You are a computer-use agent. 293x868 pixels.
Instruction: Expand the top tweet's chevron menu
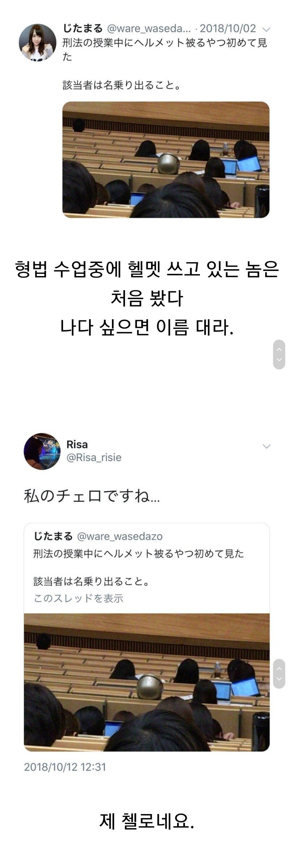point(266,29)
